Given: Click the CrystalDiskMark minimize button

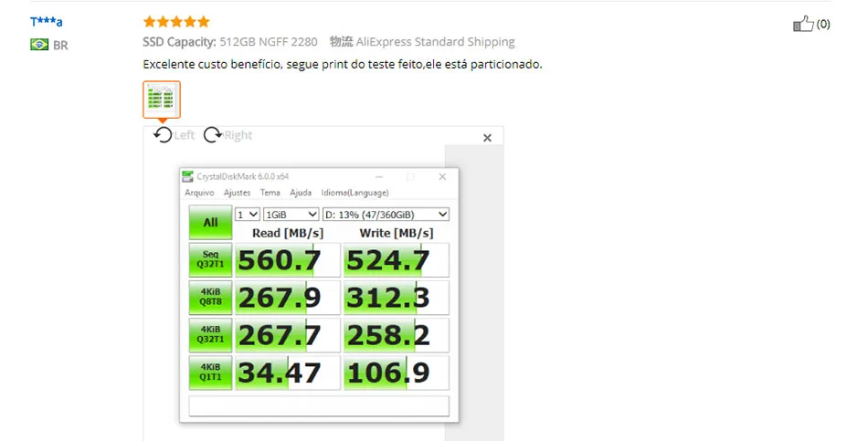Looking at the screenshot, I should [x=379, y=176].
